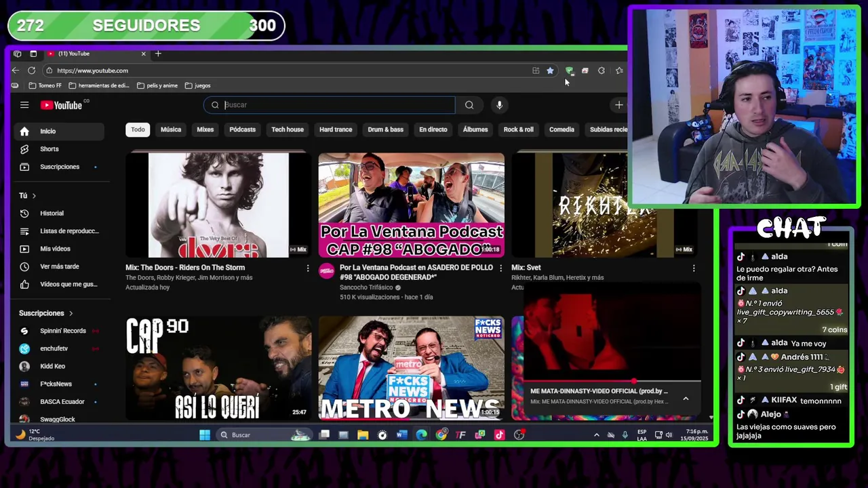Select the Álbumes filter chip

pos(475,129)
